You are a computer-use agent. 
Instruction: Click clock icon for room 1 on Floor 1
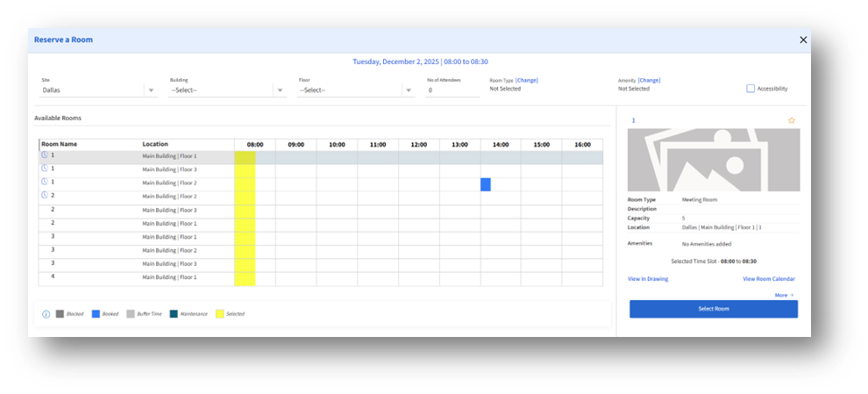click(45, 155)
